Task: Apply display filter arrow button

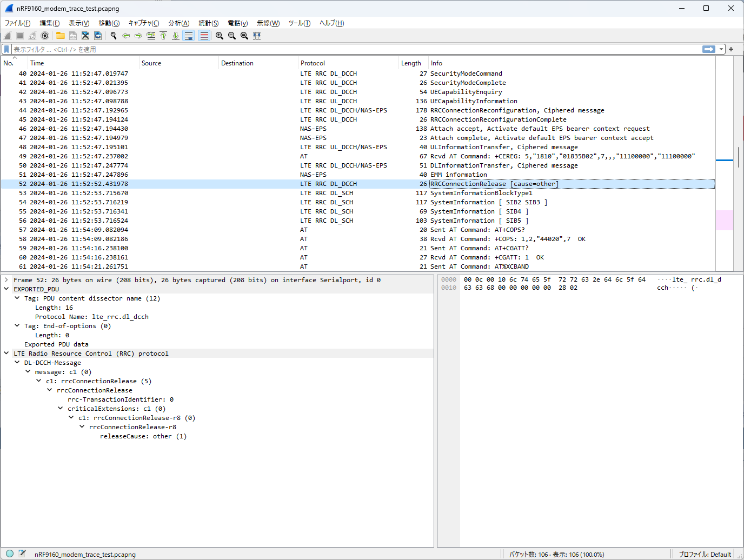Action: coord(709,49)
